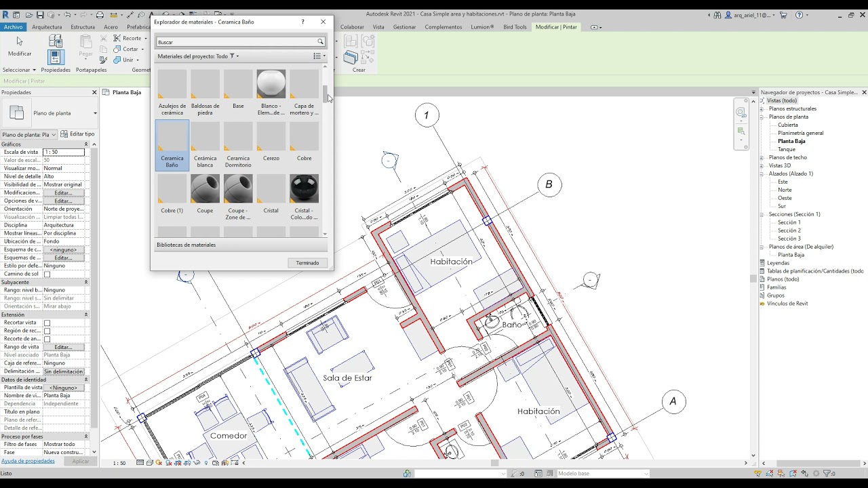The image size is (868, 488).
Task: Toggle the Camino de sol checkbox
Action: click(x=47, y=274)
